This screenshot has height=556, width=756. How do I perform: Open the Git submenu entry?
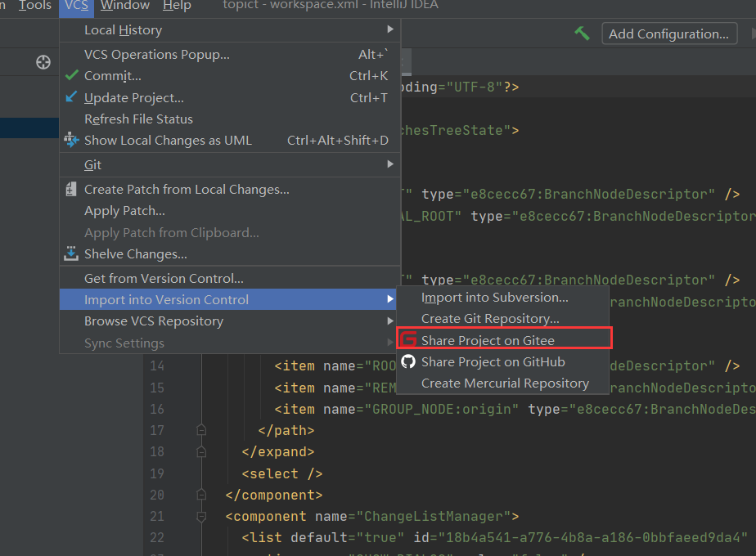[230, 165]
